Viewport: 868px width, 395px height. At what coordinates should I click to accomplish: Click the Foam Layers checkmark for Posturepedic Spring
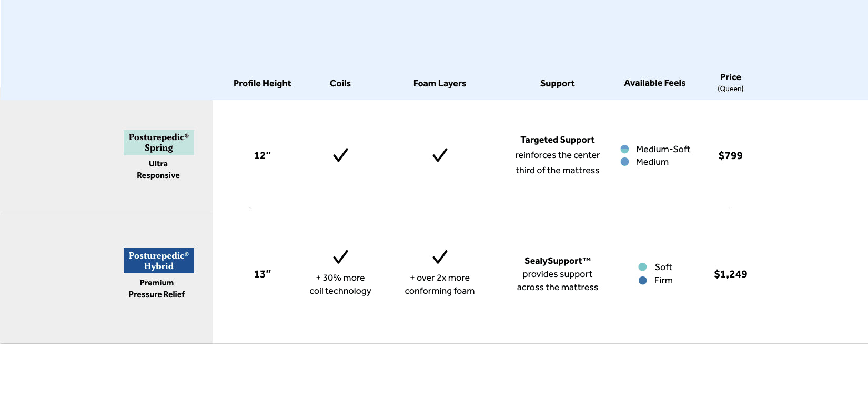(440, 155)
